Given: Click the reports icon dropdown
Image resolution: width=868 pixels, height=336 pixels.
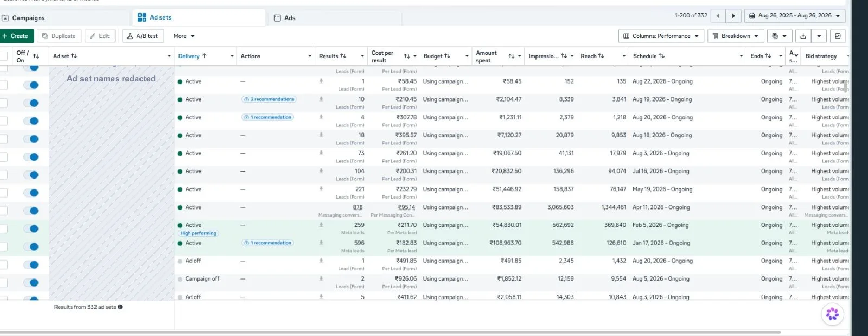Looking at the screenshot, I should 779,36.
